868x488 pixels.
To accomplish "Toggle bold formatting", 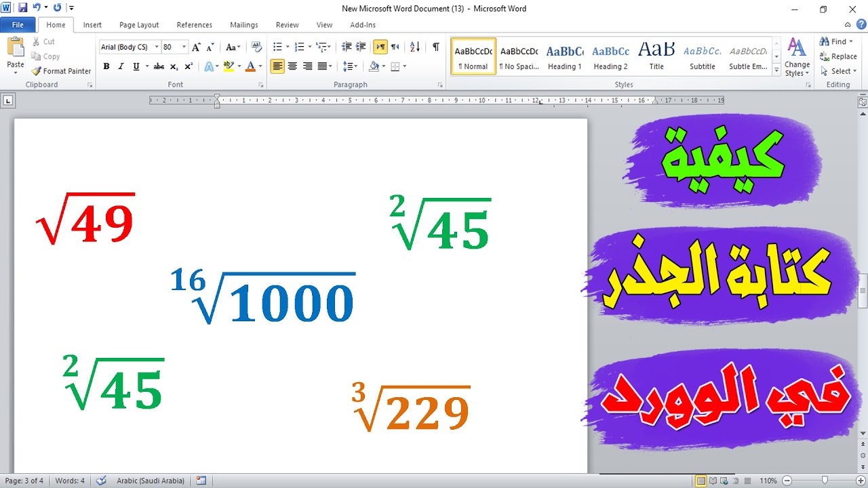I will point(106,66).
